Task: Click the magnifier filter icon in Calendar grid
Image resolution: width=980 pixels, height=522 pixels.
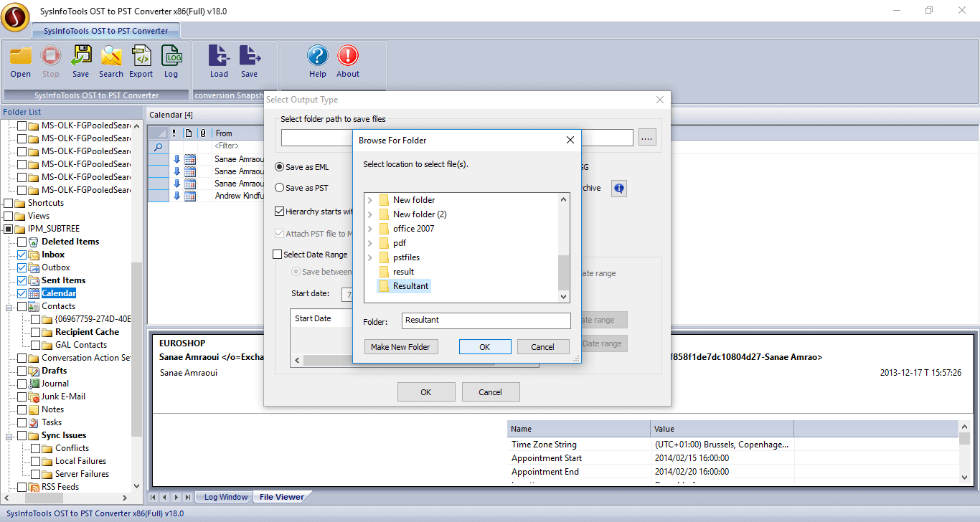Action: [x=159, y=146]
